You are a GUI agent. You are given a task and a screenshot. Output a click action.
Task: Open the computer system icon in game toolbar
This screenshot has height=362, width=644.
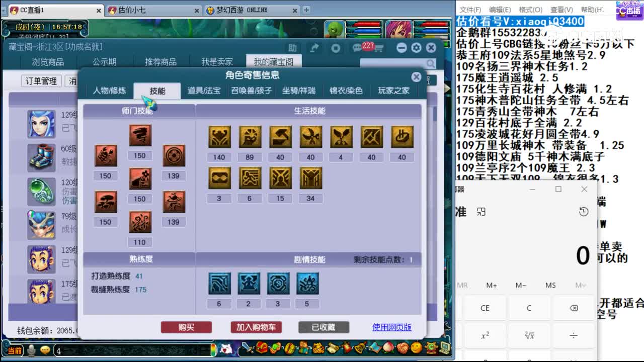pyautogui.click(x=445, y=348)
